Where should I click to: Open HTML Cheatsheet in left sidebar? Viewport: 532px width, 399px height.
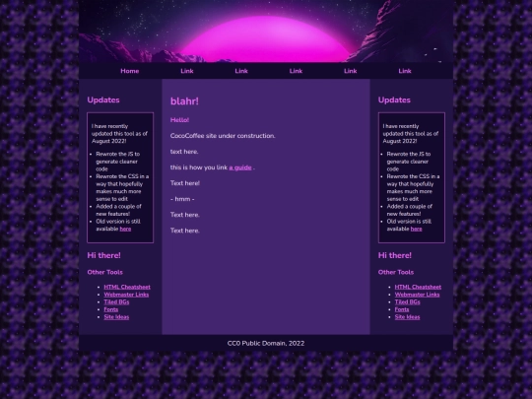click(127, 287)
